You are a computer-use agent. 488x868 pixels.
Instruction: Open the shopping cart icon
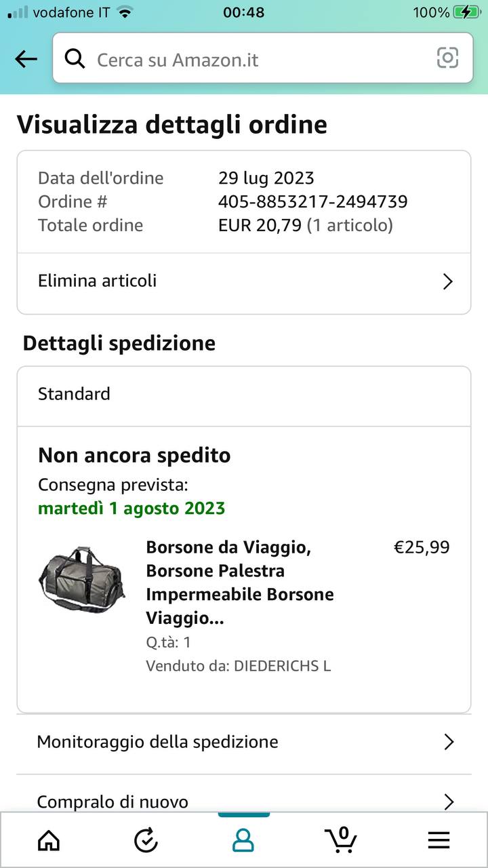pos(341,839)
